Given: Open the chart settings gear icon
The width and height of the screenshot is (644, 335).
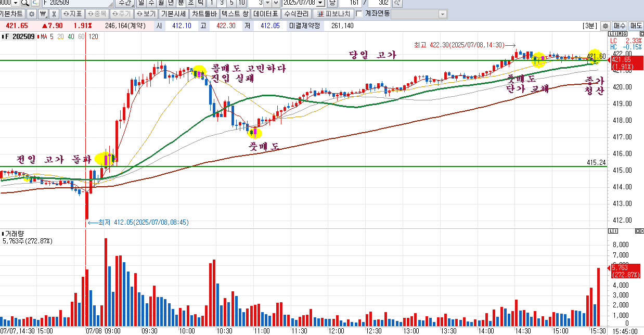Looking at the screenshot, I should pyautogui.click(x=32, y=14).
